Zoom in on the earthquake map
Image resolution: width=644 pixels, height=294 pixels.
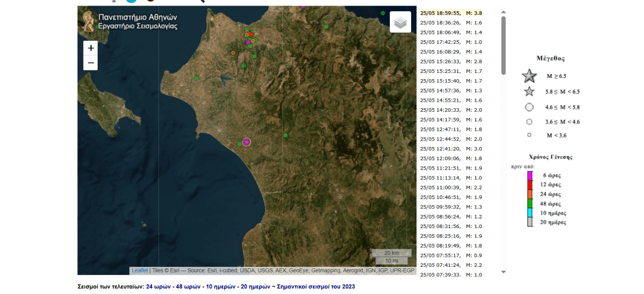(x=91, y=48)
